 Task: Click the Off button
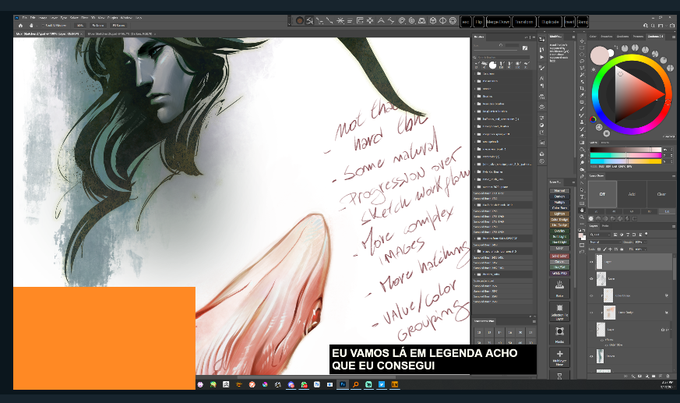click(x=602, y=194)
